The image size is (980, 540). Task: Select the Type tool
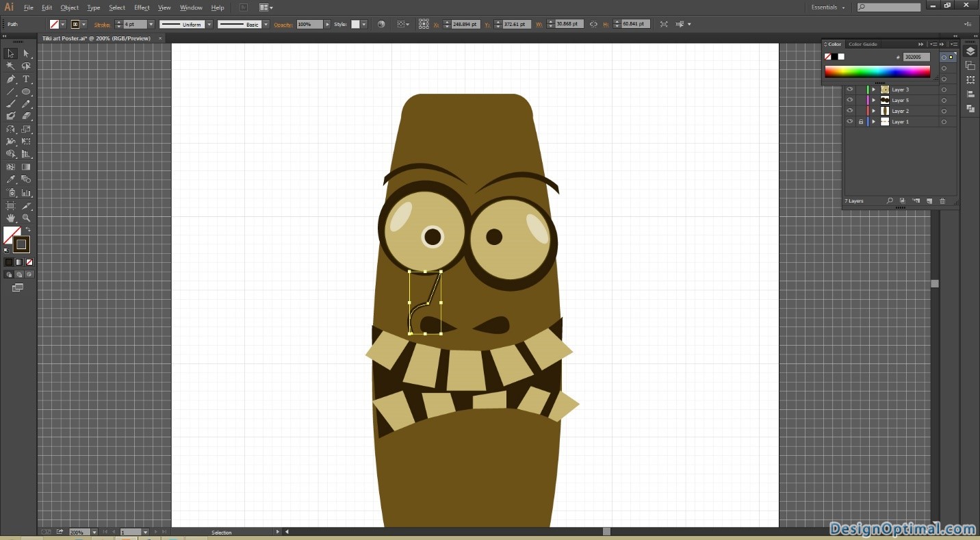[26, 79]
